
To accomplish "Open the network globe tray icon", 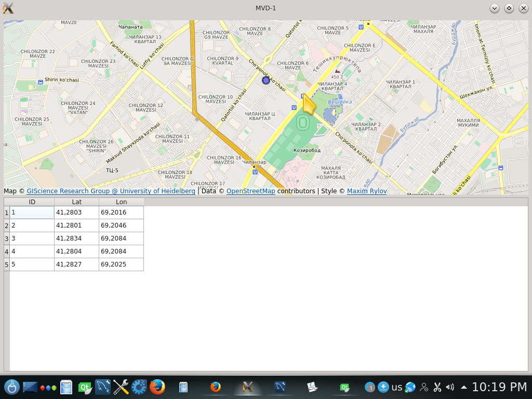I will (410, 387).
